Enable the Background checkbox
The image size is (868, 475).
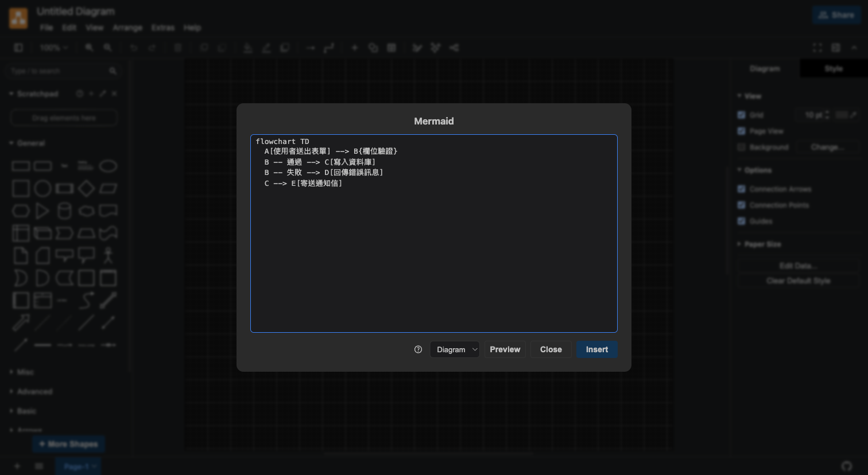pos(741,147)
